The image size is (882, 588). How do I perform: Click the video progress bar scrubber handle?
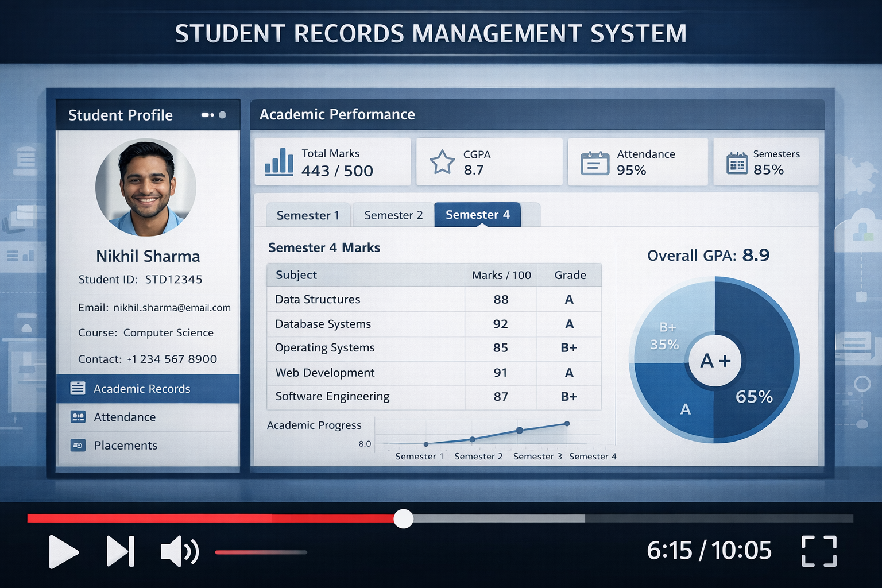[404, 519]
